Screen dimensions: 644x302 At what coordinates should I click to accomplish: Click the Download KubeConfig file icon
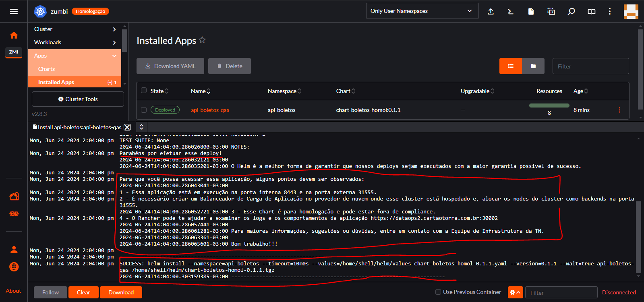(531, 11)
